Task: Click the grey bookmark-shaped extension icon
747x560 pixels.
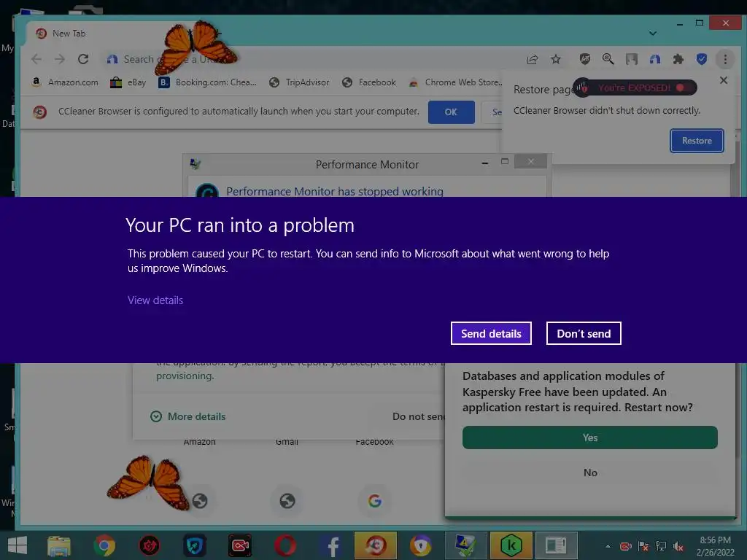Action: (x=632, y=59)
